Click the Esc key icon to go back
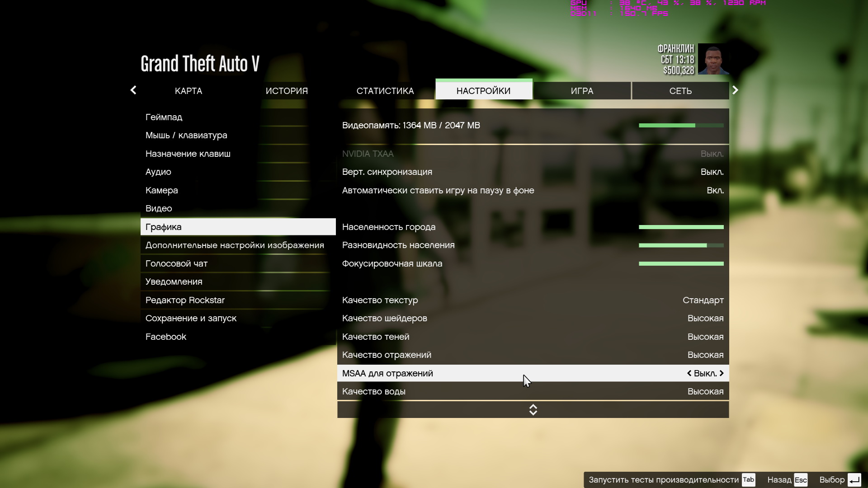This screenshot has height=488, width=868. click(x=800, y=480)
